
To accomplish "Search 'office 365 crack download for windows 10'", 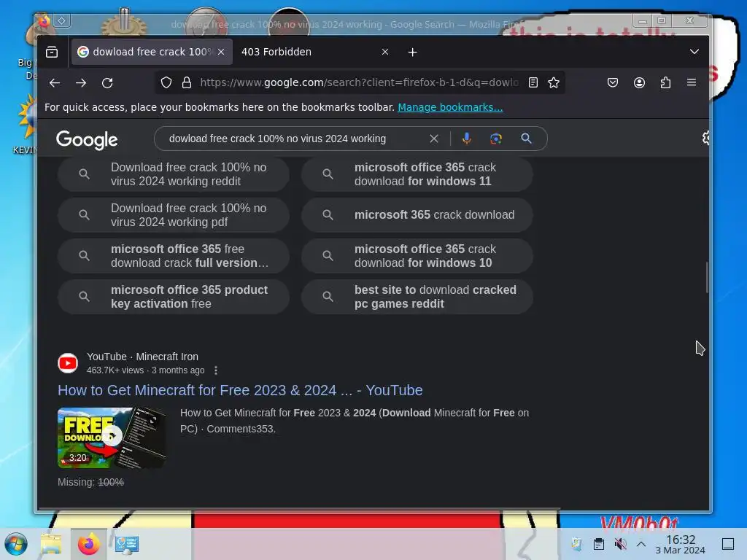I will pos(417,256).
